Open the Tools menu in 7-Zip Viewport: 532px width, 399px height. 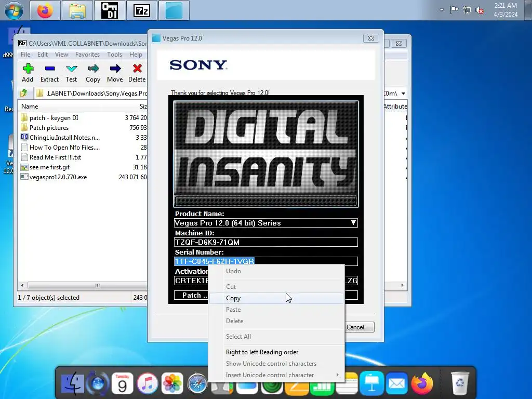115,54
